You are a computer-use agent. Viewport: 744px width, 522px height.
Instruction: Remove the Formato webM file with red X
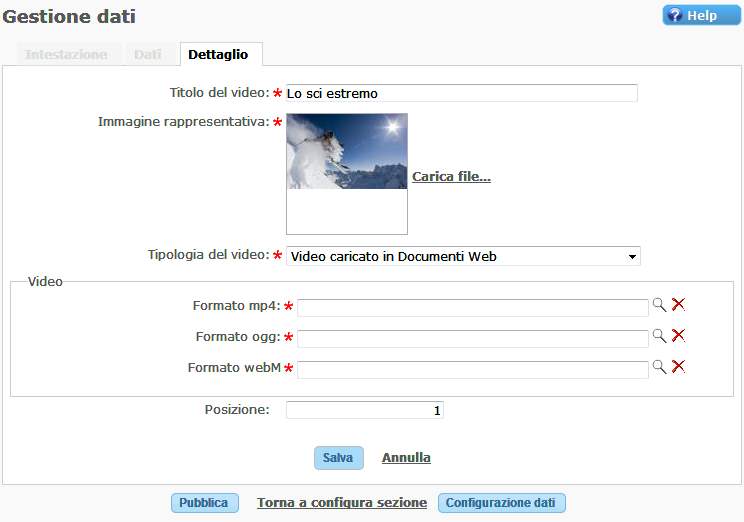[x=678, y=367]
